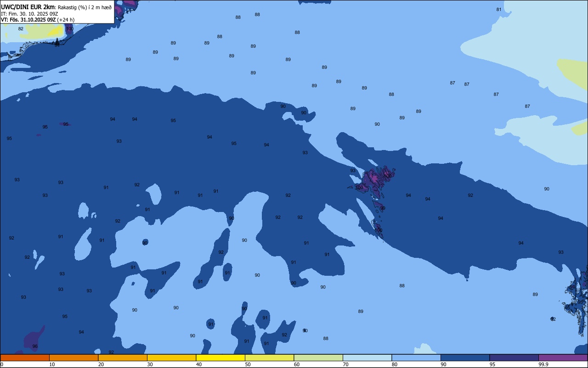Choose the pale blue 70–80 legend swatch
This screenshot has width=588, height=368.
coord(367,357)
